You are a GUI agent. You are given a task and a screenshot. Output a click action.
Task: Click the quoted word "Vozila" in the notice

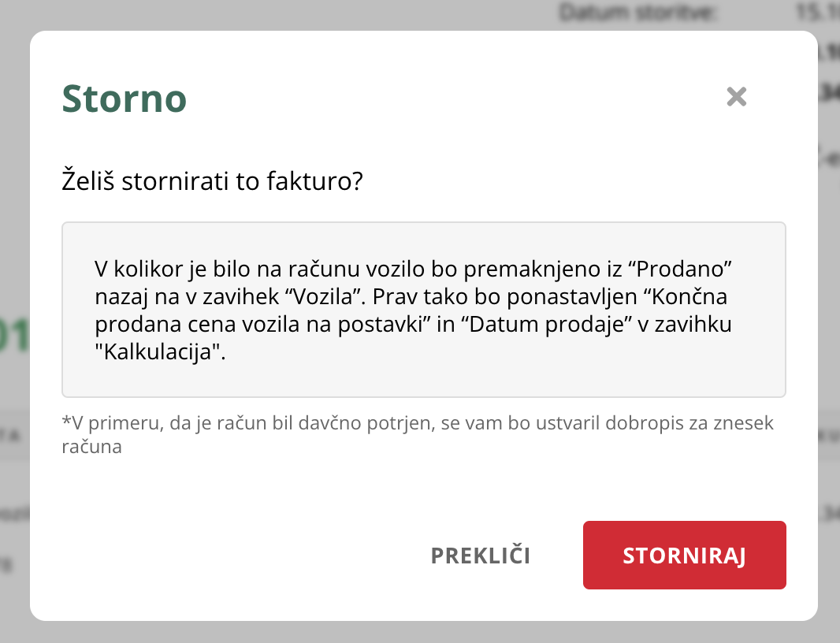point(325,296)
